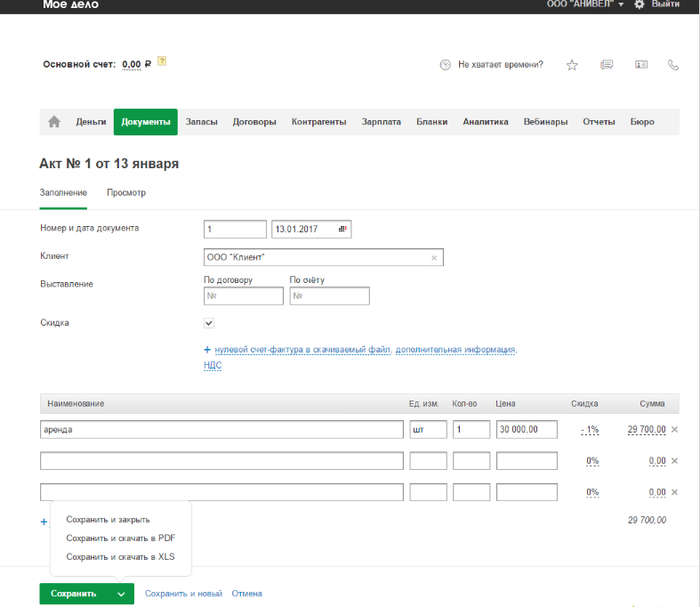This screenshot has height=607, width=700.
Task: Switch to the Просмотр tab
Action: [126, 192]
